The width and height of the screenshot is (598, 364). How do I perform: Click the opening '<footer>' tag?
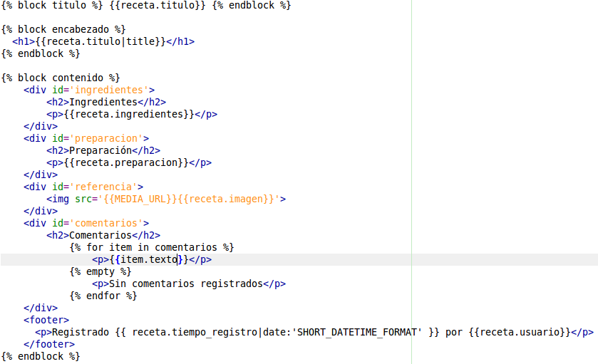pos(46,320)
